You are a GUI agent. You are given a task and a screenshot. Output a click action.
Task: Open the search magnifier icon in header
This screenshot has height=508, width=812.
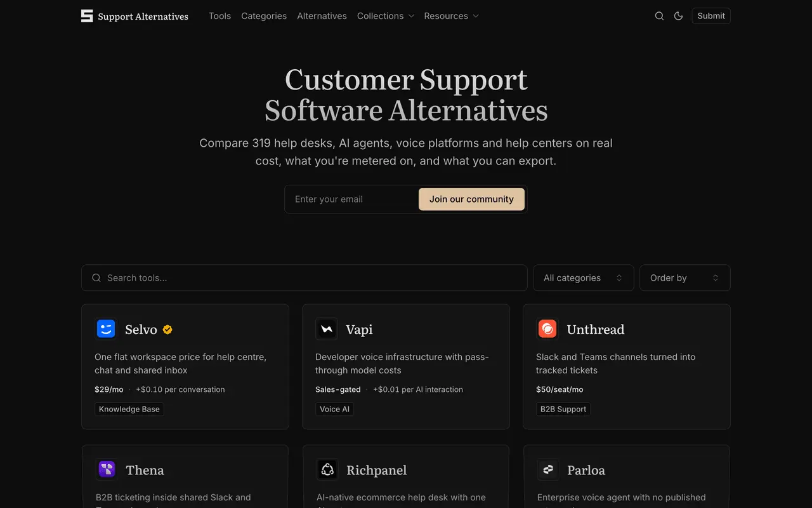click(x=659, y=16)
